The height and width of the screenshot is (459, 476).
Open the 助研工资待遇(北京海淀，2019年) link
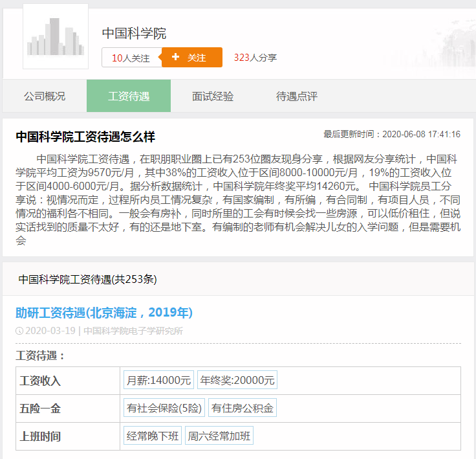[x=104, y=313]
